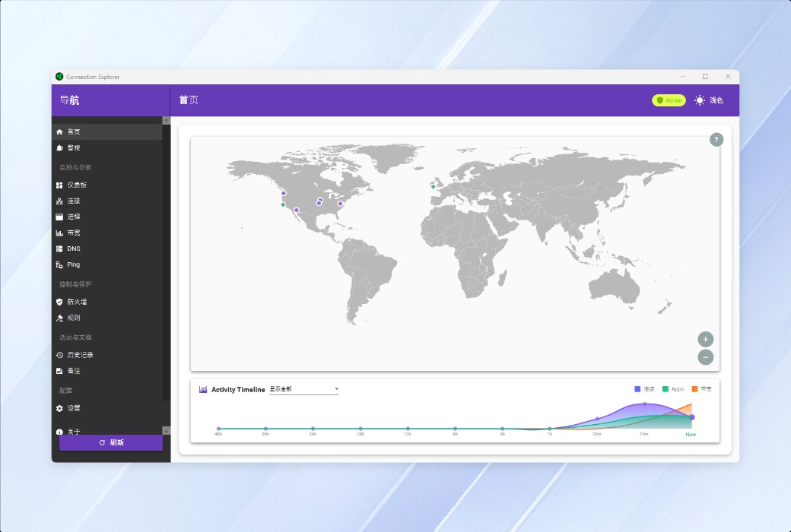
Task: Select the 36h timeline marker
Action: click(x=265, y=429)
